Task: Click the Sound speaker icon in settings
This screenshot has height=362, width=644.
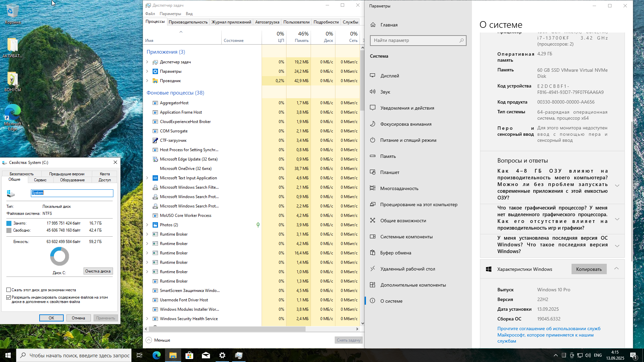Action: coord(372,92)
